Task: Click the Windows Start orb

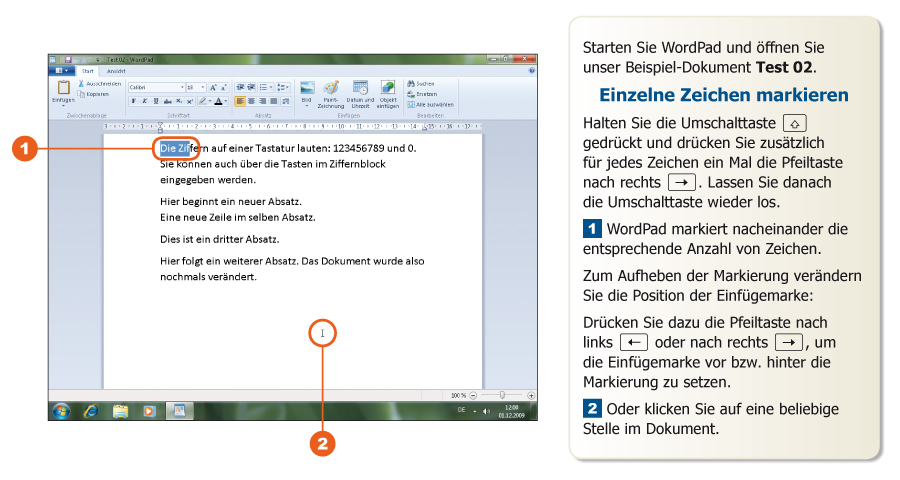Action: pos(62,410)
